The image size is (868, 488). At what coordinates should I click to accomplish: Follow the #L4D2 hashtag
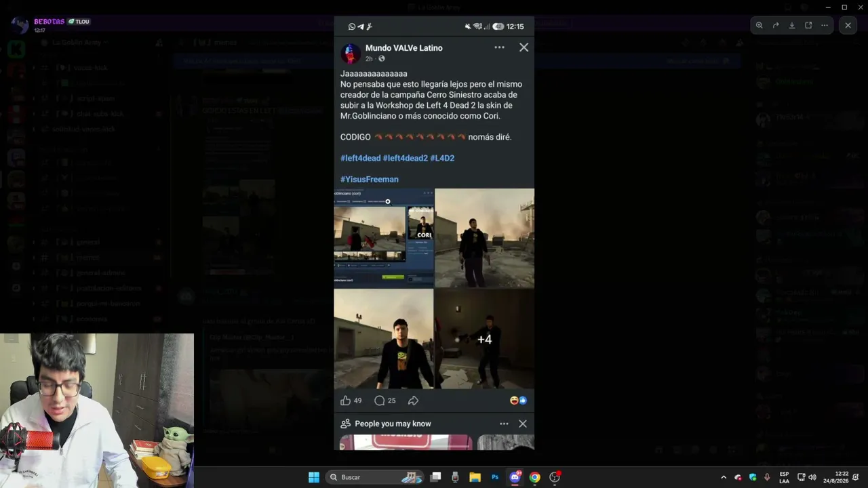pyautogui.click(x=442, y=159)
